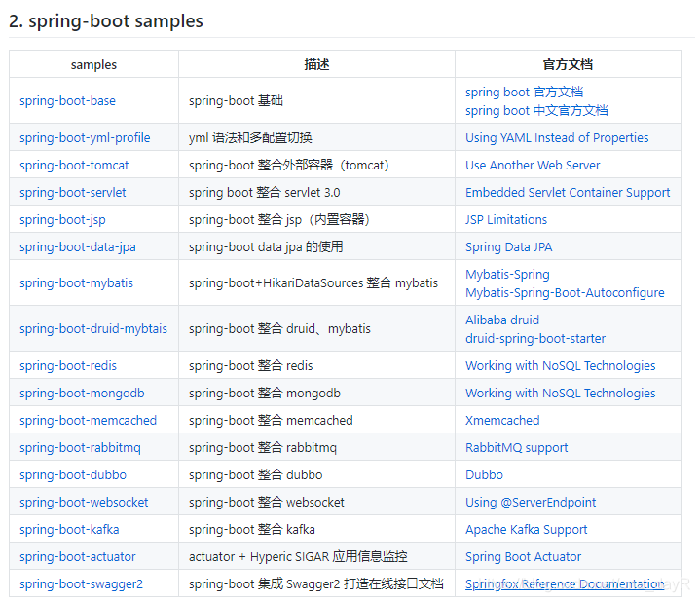Screen dimensions: 700x602
Task: Visit the druid-spring-boot-starter link
Action: pyautogui.click(x=535, y=339)
